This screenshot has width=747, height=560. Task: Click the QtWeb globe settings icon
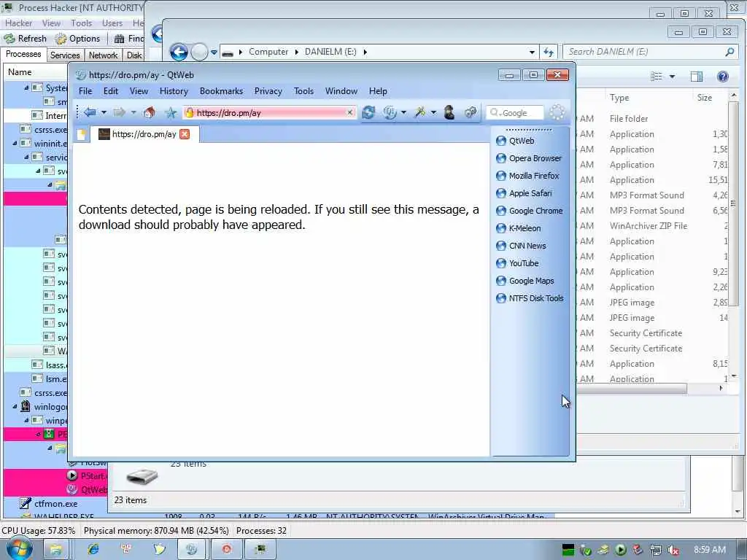point(390,112)
